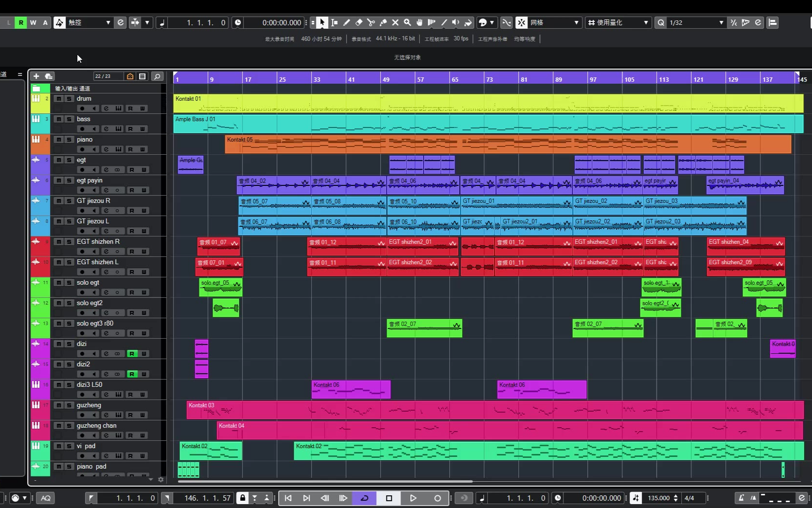Click bar 49 on the timeline ruler
The height and width of the screenshot is (508, 812).
click(x=386, y=79)
